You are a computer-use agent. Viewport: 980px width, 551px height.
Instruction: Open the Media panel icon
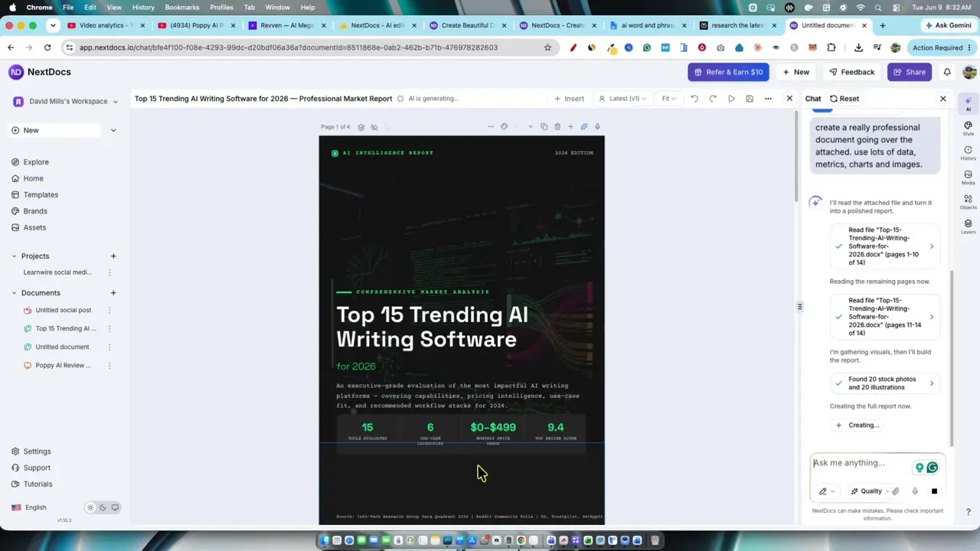[968, 178]
